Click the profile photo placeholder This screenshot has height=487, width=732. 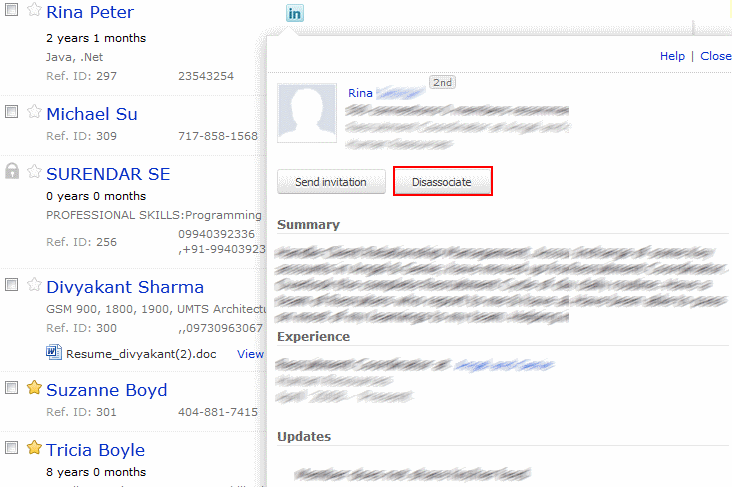tap(307, 113)
